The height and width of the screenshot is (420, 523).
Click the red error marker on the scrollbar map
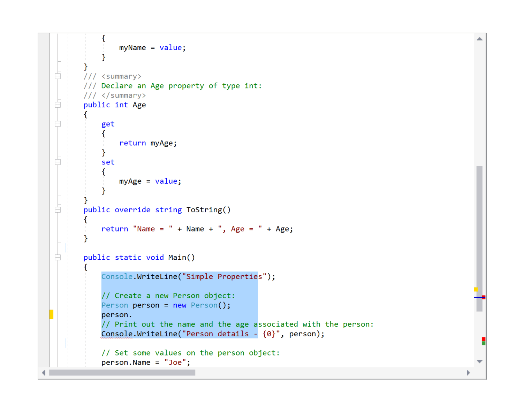tap(483, 338)
